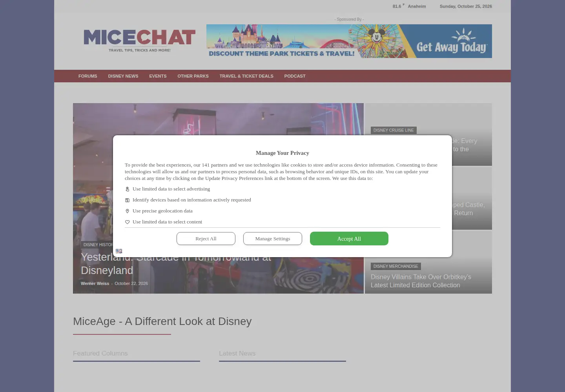Image resolution: width=565 pixels, height=392 pixels.
Task: Accept all cookies in privacy dialog
Action: (349, 239)
